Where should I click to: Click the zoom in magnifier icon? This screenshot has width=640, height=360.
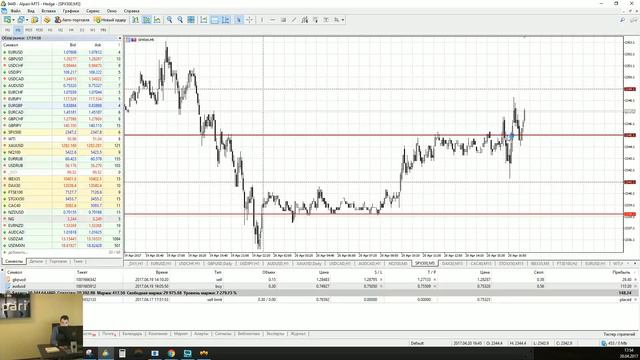pyautogui.click(x=169, y=20)
